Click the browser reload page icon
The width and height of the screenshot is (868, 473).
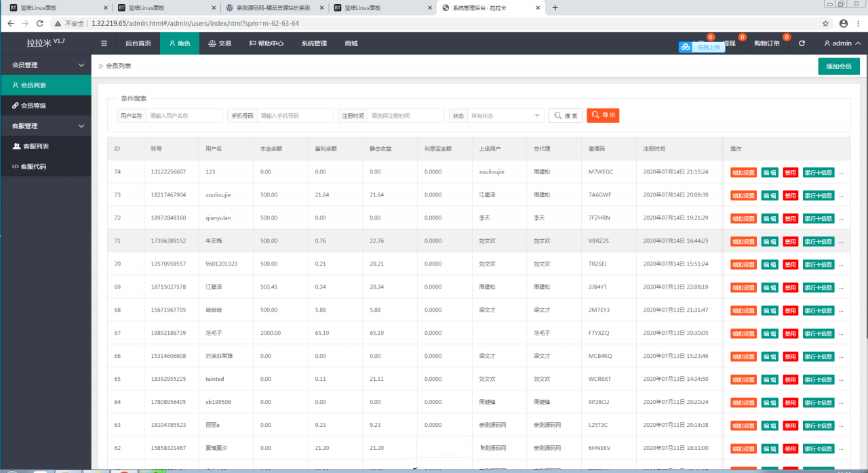tap(41, 23)
